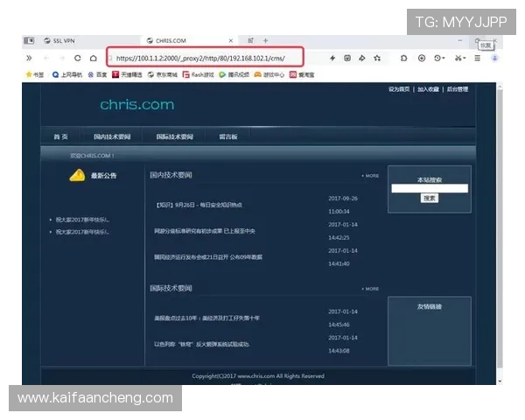The width and height of the screenshot is (525, 420).
Task: Click the address bar URL field
Action: click(x=205, y=59)
